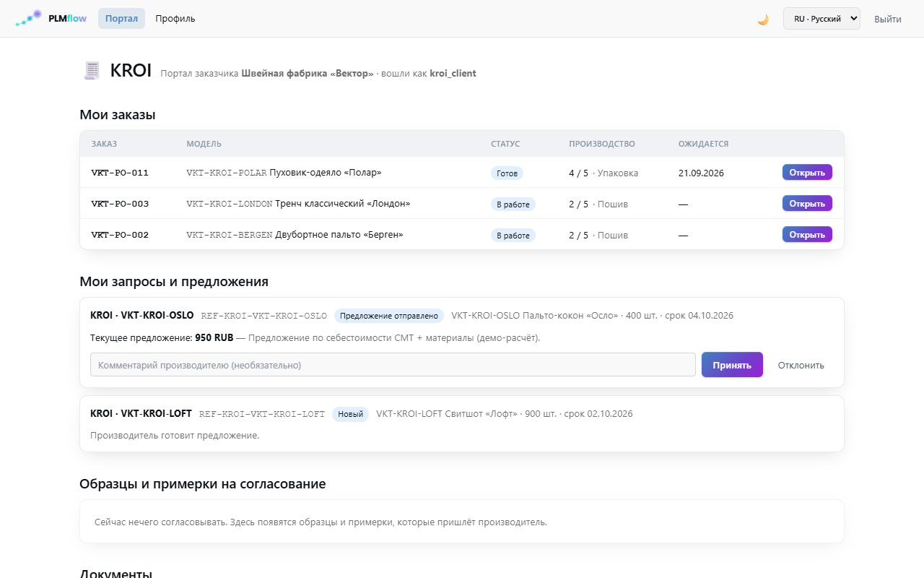Click the KROI · VKT-KROI-OSLO request title
The image size is (924, 578).
142,315
